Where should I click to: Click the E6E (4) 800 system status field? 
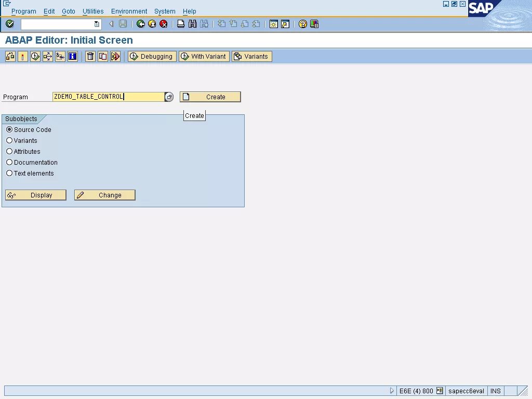point(416,391)
